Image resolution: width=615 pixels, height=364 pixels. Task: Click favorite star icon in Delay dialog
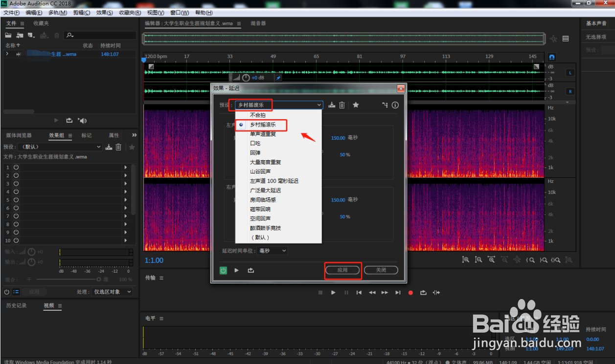356,105
